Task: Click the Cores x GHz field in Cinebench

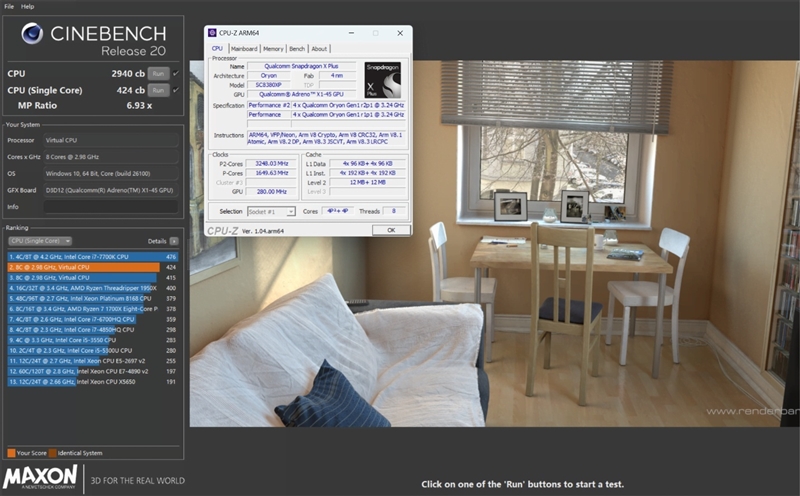Action: [111, 157]
